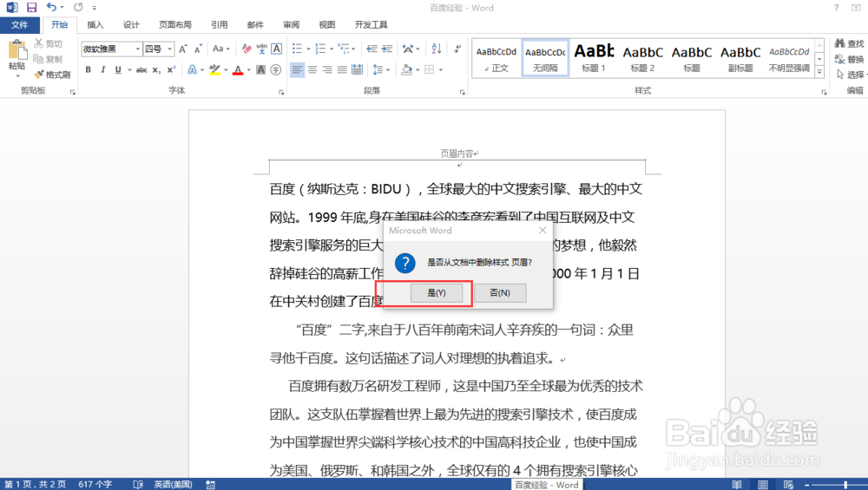Image resolution: width=868 pixels, height=490 pixels.
Task: Click the Subscript x₂ icon
Action: [156, 69]
